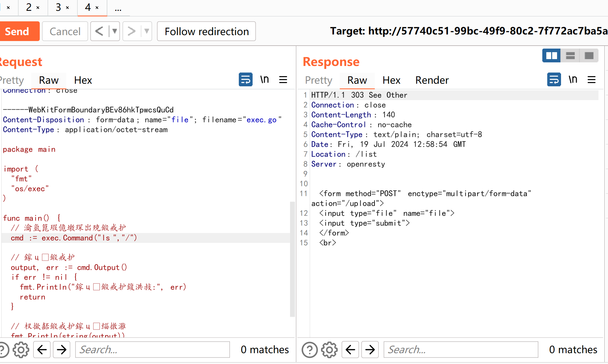
Task: Select side-by-side layout view
Action: pos(552,55)
